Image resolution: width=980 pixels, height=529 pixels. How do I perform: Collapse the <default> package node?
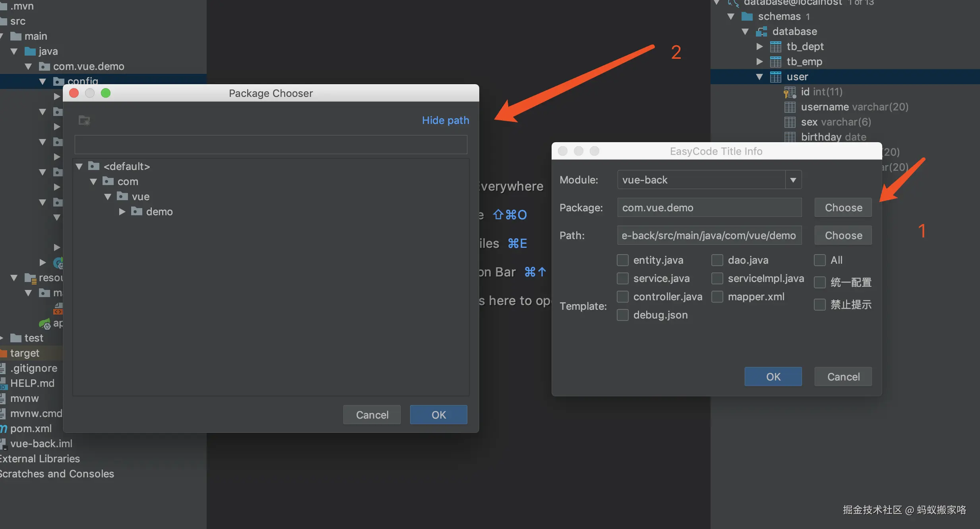click(79, 166)
